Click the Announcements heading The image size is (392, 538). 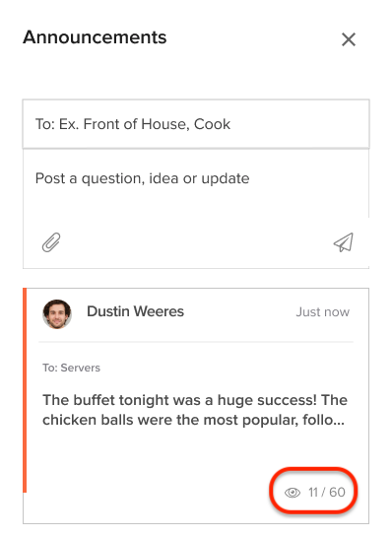click(95, 37)
